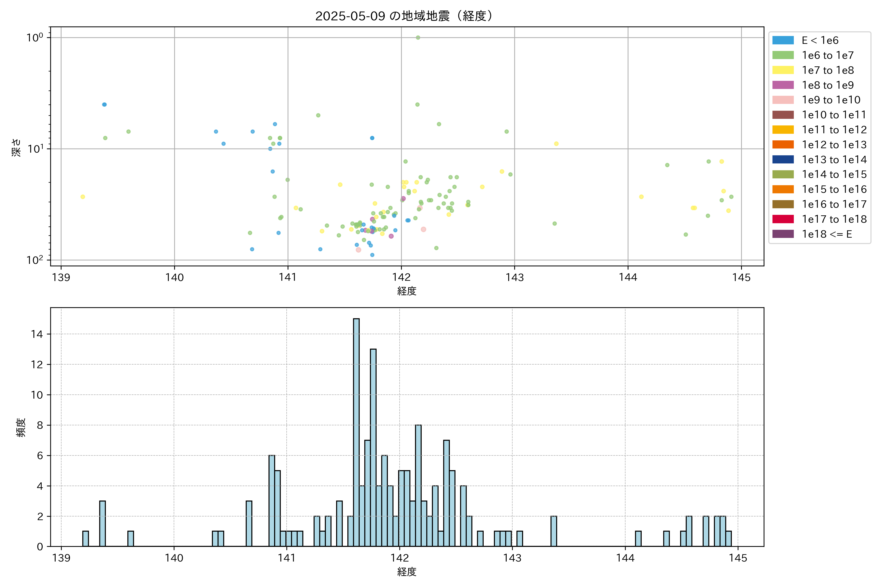Click the 142 tick label under the histogram
Screen dimensions: 882x588
tap(399, 558)
